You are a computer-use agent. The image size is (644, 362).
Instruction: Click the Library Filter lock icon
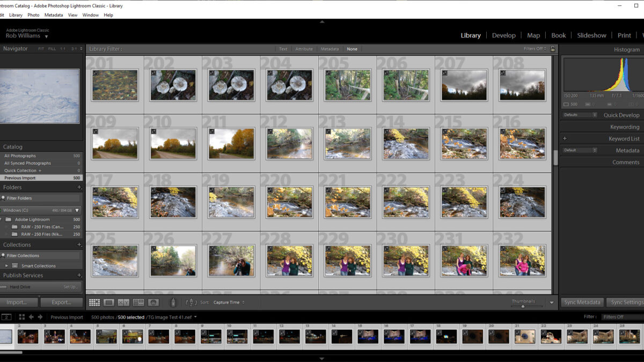[x=553, y=49]
